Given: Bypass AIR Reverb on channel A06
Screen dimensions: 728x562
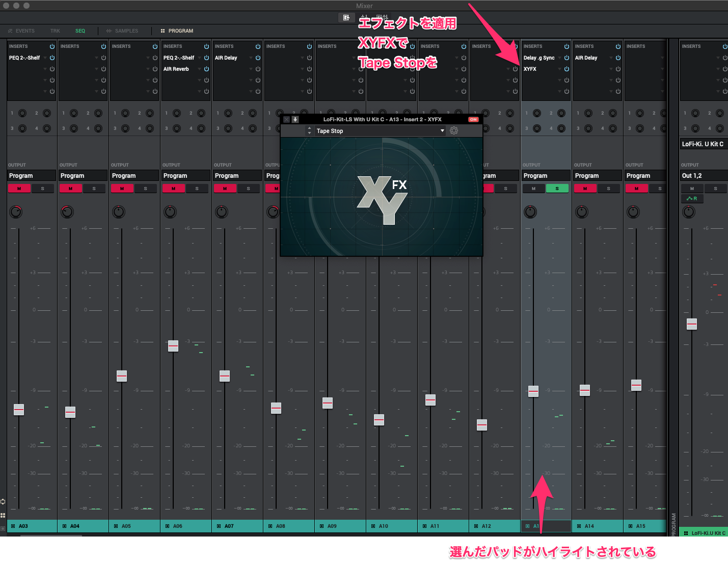Looking at the screenshot, I should (x=206, y=69).
